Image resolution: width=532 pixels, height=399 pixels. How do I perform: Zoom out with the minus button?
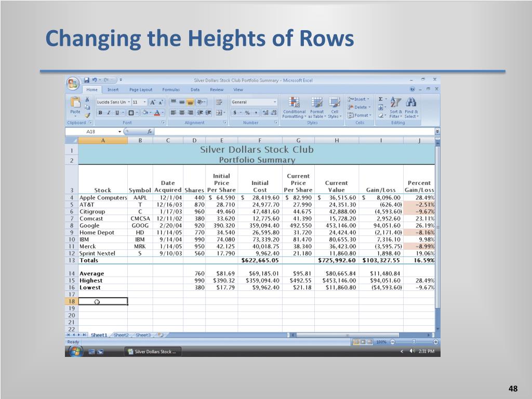pos(393,342)
